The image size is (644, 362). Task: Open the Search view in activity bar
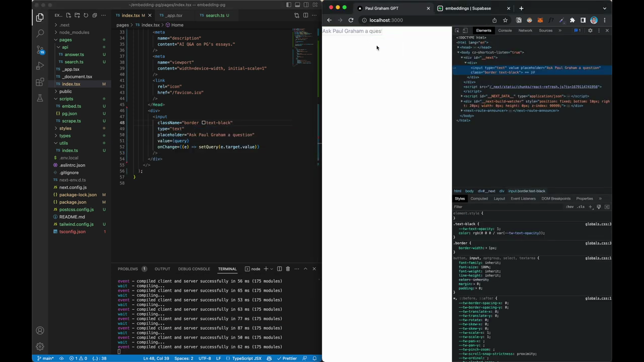click(40, 33)
